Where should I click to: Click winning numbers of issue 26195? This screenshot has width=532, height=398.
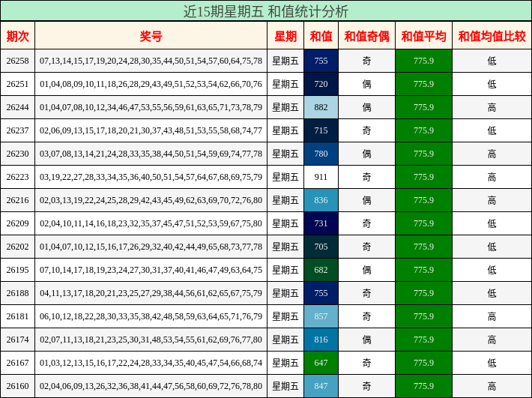[151, 270]
